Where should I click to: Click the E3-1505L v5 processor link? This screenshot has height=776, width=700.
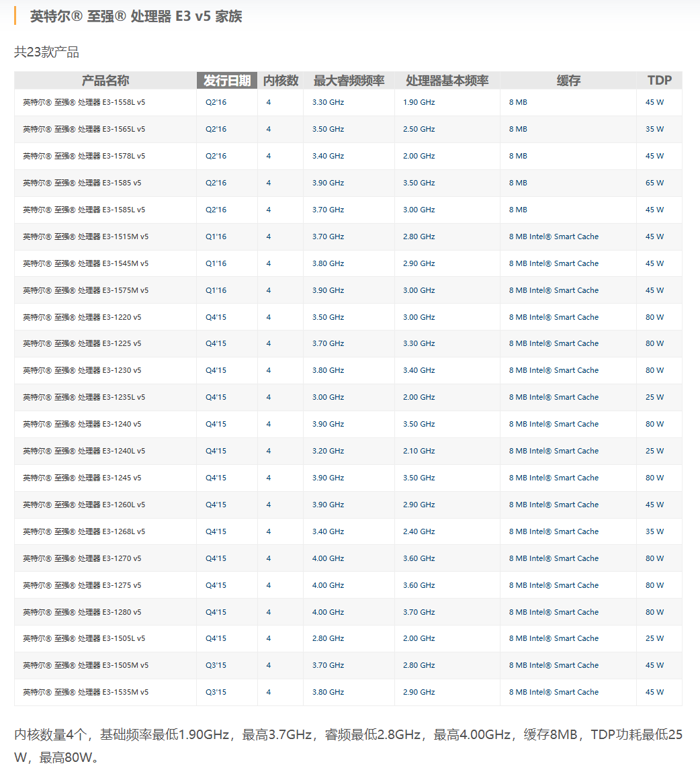click(84, 638)
